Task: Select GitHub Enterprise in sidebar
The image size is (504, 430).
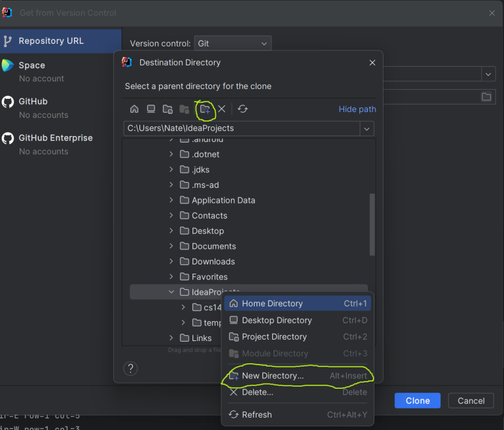Action: (x=61, y=144)
